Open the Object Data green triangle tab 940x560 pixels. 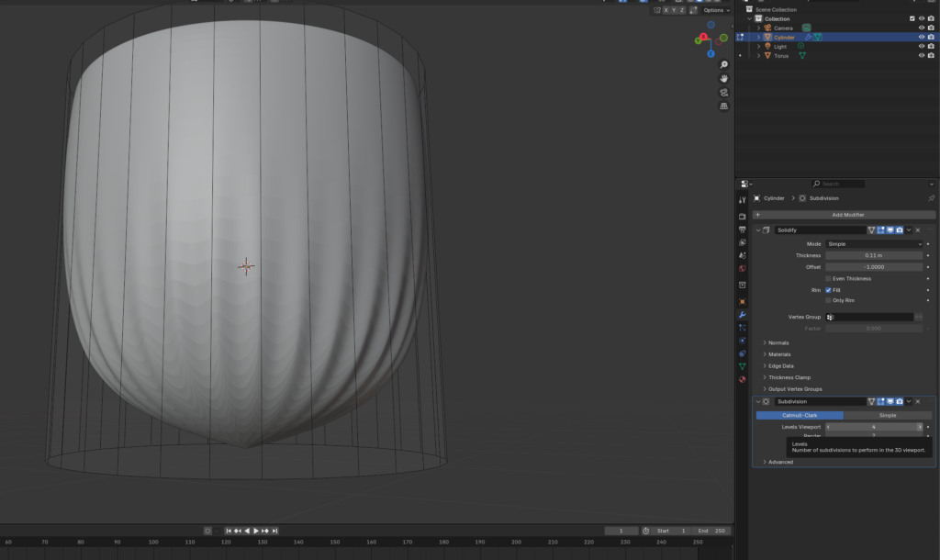[742, 366]
